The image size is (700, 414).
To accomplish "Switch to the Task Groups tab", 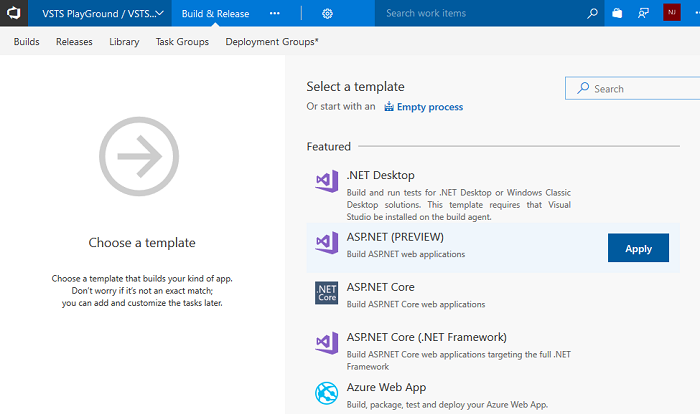I will [x=182, y=42].
